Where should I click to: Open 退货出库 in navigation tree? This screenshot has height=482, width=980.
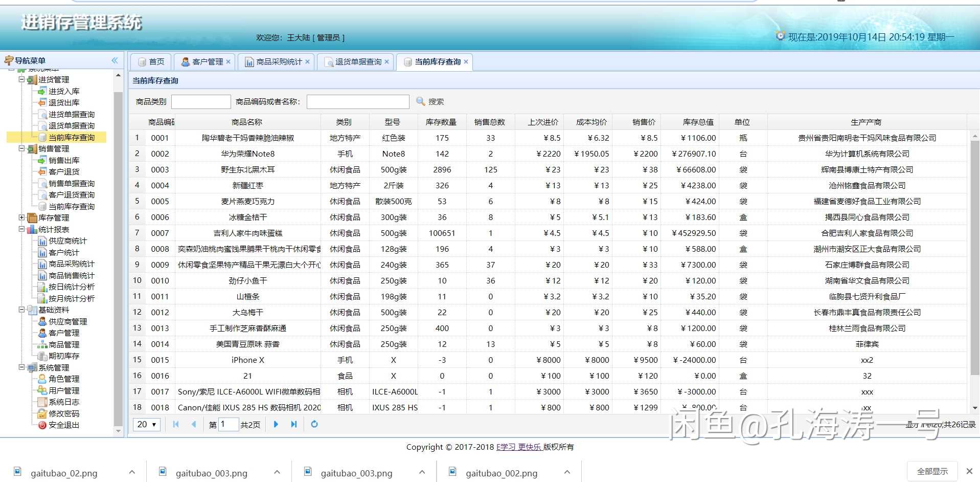tap(64, 102)
